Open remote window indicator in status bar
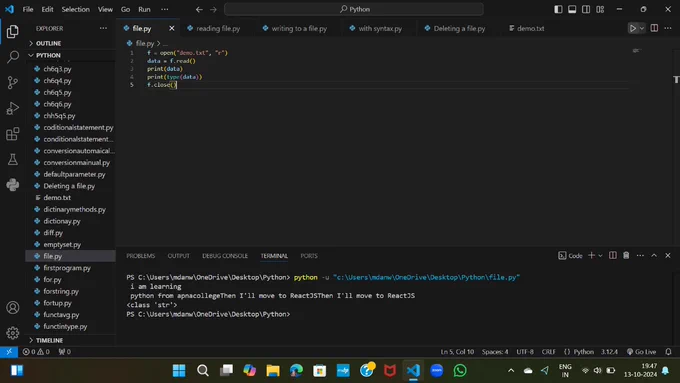This screenshot has width=680, height=383. point(9,352)
